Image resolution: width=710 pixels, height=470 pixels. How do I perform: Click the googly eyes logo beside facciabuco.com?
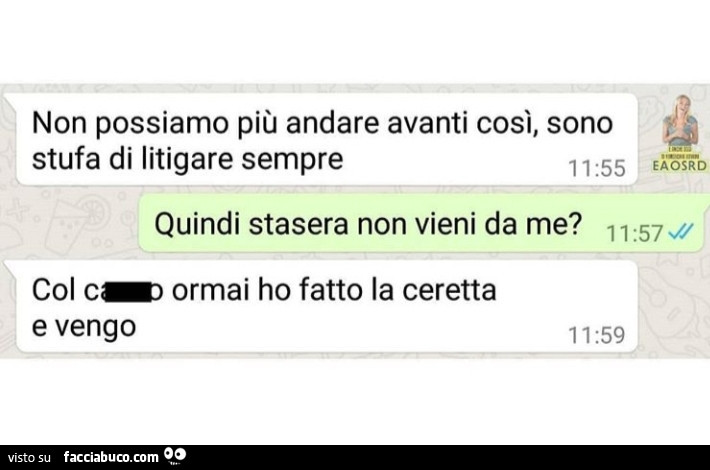coord(175,456)
